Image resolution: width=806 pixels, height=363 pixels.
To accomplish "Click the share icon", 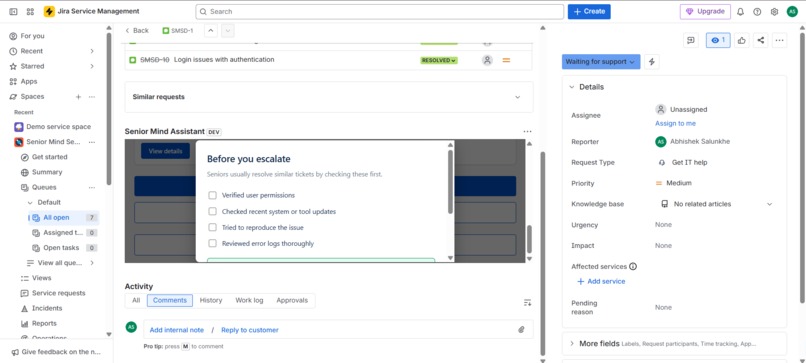I will [x=761, y=40].
